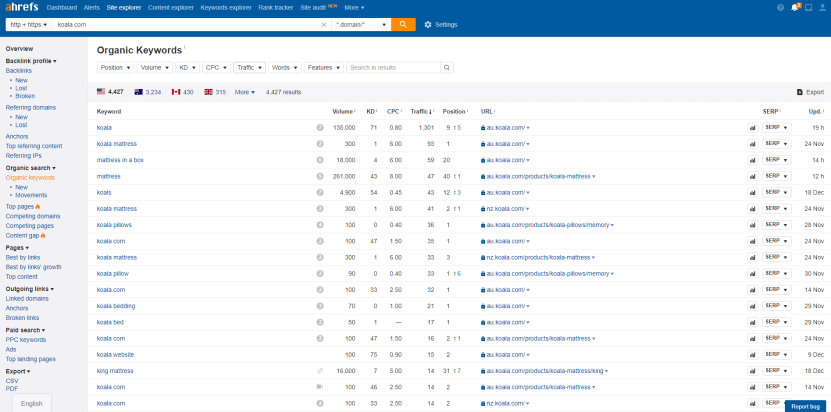The image size is (831, 412).
Task: Click the orange search button
Action: point(403,24)
